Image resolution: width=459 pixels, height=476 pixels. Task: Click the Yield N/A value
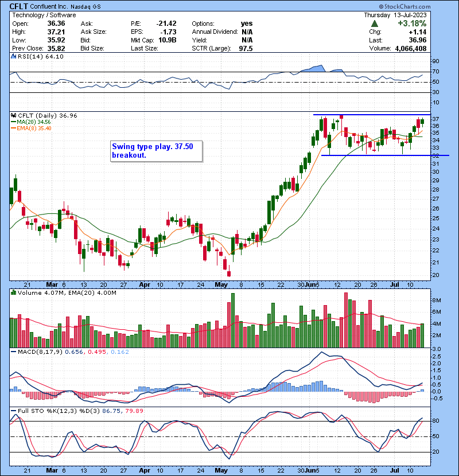247,40
